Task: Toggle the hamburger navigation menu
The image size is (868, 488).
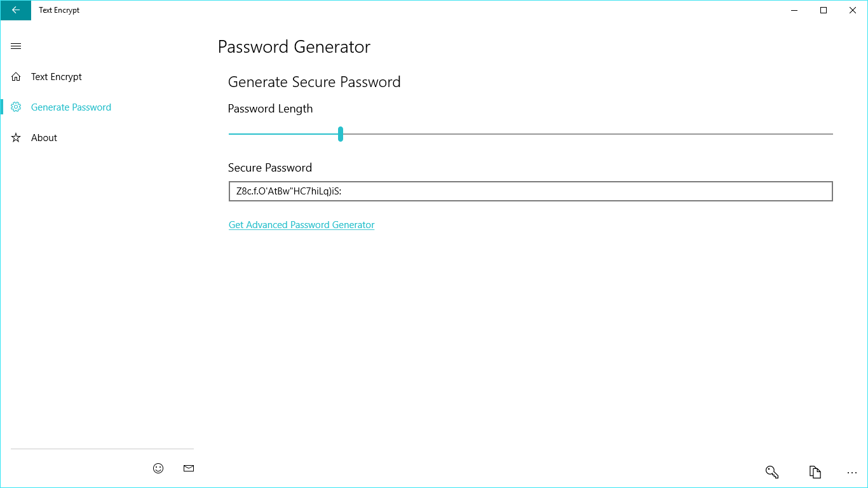Action: click(x=17, y=46)
